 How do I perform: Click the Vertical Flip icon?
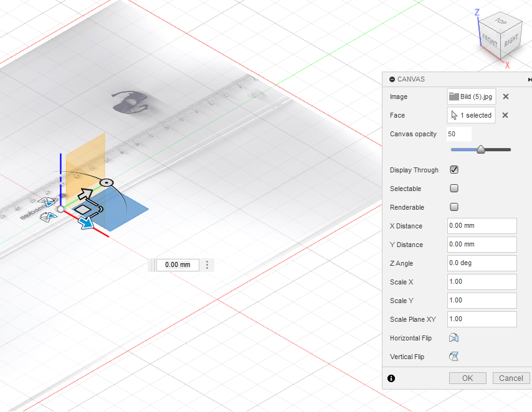coord(455,357)
